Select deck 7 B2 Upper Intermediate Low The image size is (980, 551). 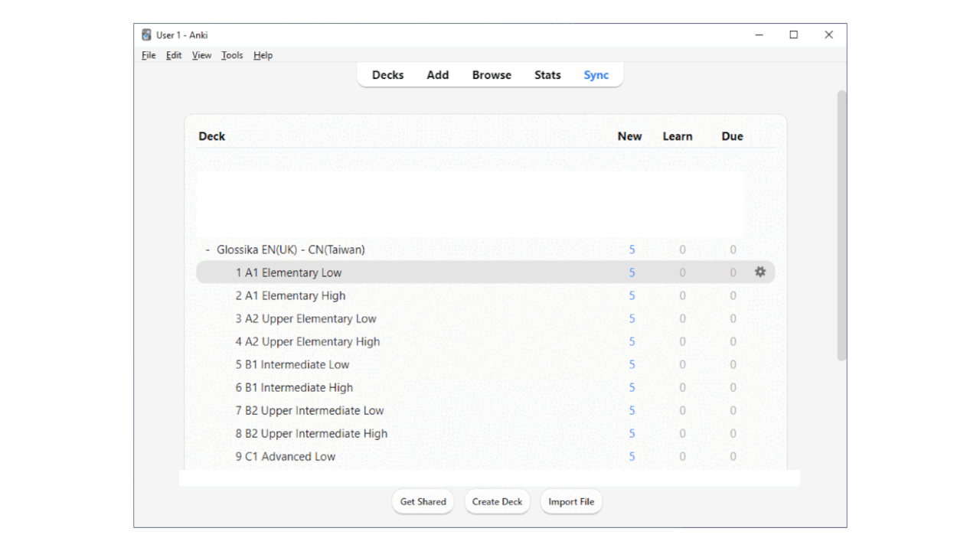309,410
